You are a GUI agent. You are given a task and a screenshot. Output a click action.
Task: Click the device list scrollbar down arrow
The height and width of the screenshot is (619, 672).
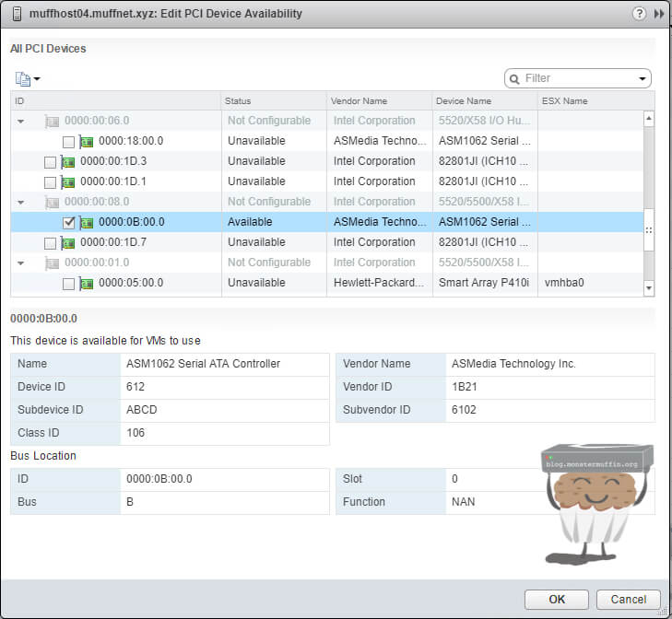[x=648, y=289]
